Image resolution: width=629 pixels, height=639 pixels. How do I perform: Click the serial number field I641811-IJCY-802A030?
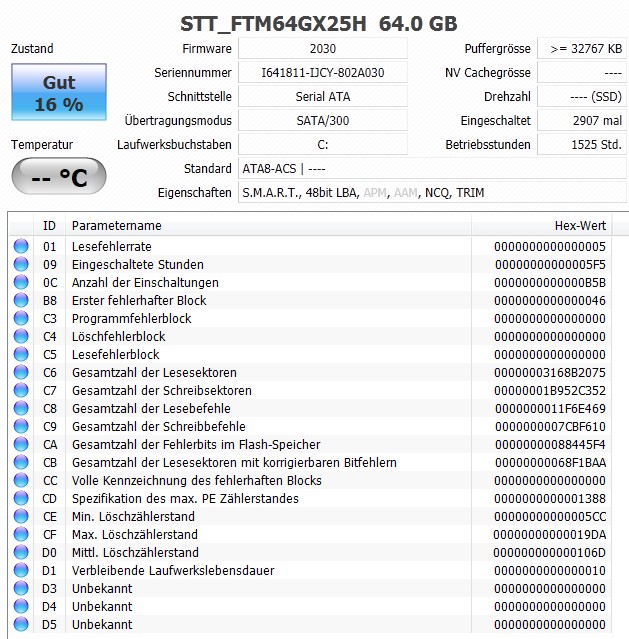coord(322,73)
